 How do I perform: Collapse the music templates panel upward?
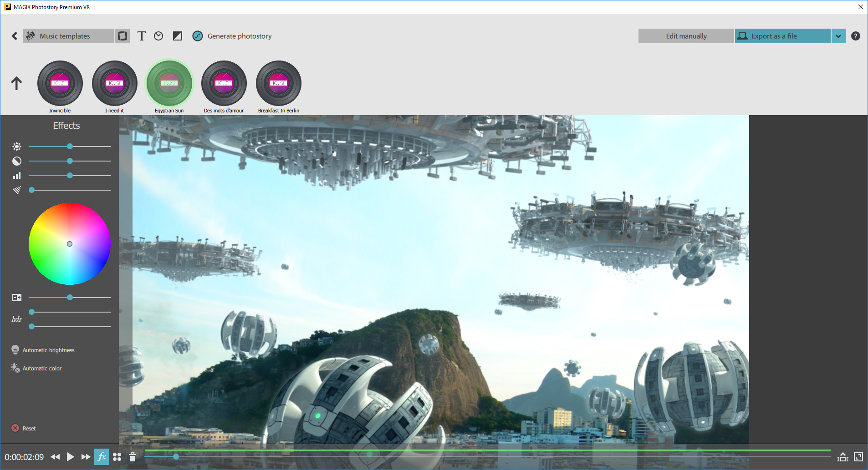[16, 83]
